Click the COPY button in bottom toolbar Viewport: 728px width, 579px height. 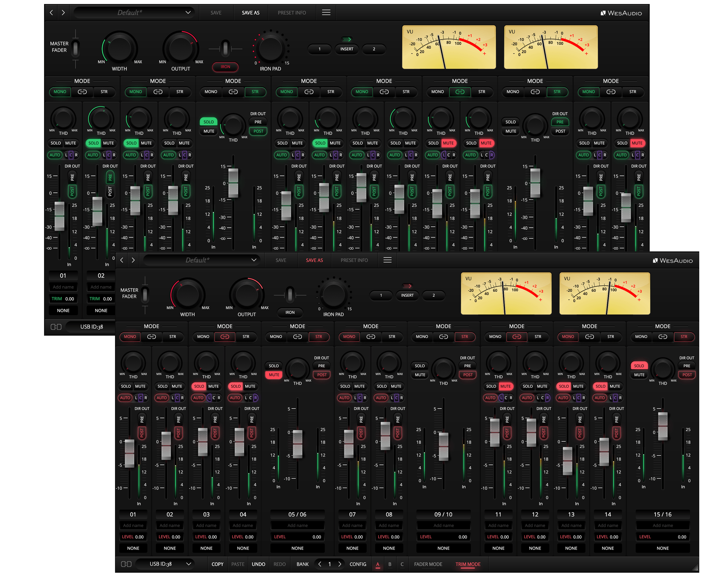coord(217,564)
